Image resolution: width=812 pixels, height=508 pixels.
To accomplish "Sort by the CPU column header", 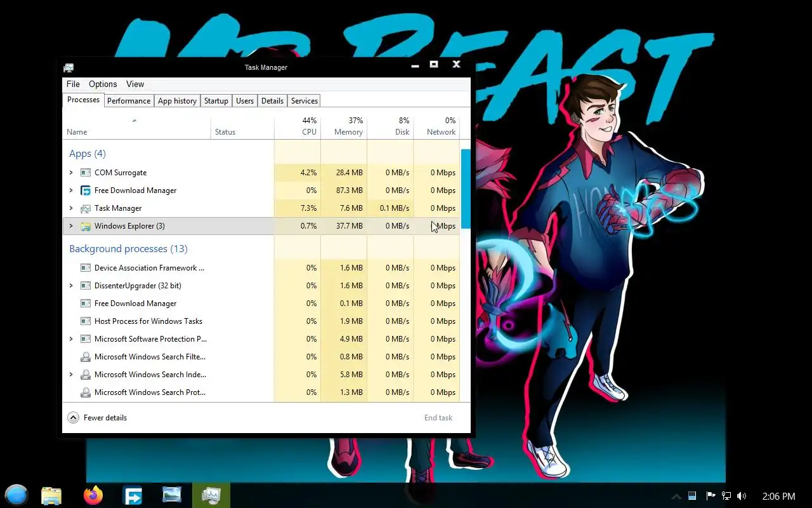I will [x=298, y=127].
